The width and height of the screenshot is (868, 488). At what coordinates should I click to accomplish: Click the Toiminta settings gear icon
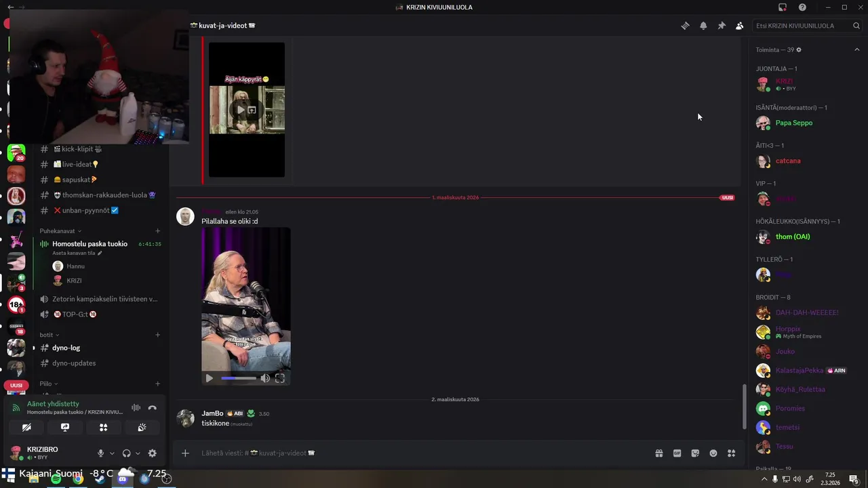click(x=799, y=49)
